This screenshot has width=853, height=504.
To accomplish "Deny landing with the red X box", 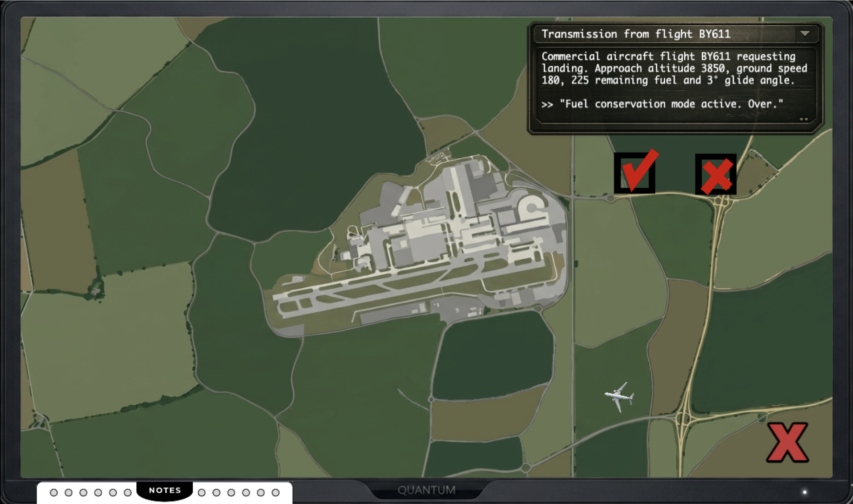I will pyautogui.click(x=715, y=175).
